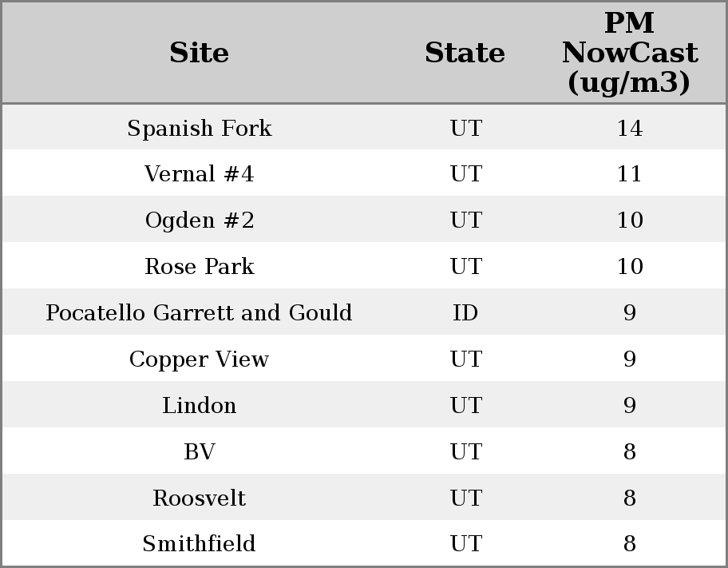Select Rose Park's PM NowCast value
The width and height of the screenshot is (728, 568).
629,267
